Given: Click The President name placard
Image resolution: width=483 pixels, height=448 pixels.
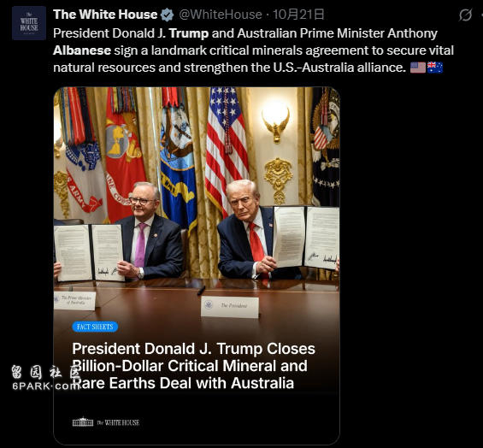Looking at the screenshot, I should [230, 306].
